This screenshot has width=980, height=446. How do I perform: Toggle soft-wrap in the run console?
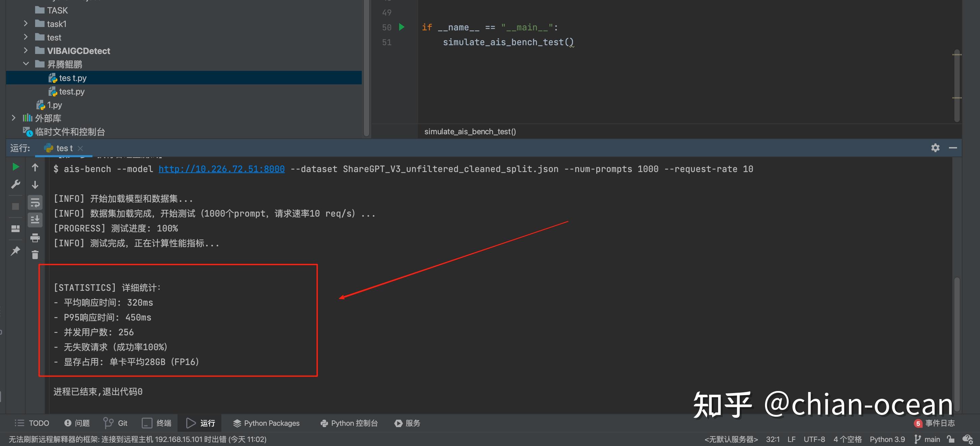(35, 203)
